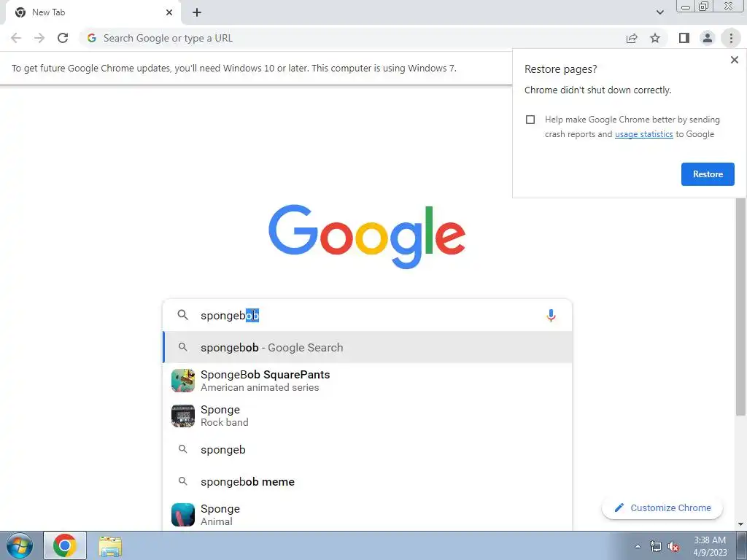This screenshot has width=747, height=560.
Task: Click the magnifier beside spongeb suggestion
Action: (x=182, y=449)
